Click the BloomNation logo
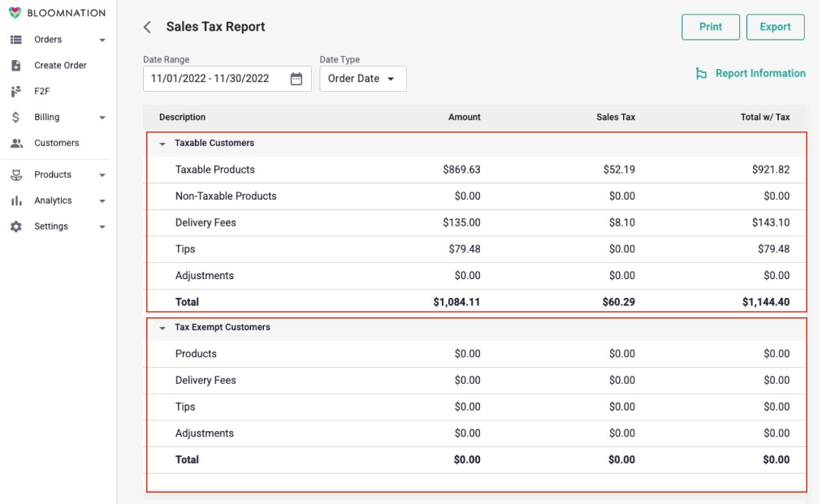The image size is (822, 504). coord(56,12)
